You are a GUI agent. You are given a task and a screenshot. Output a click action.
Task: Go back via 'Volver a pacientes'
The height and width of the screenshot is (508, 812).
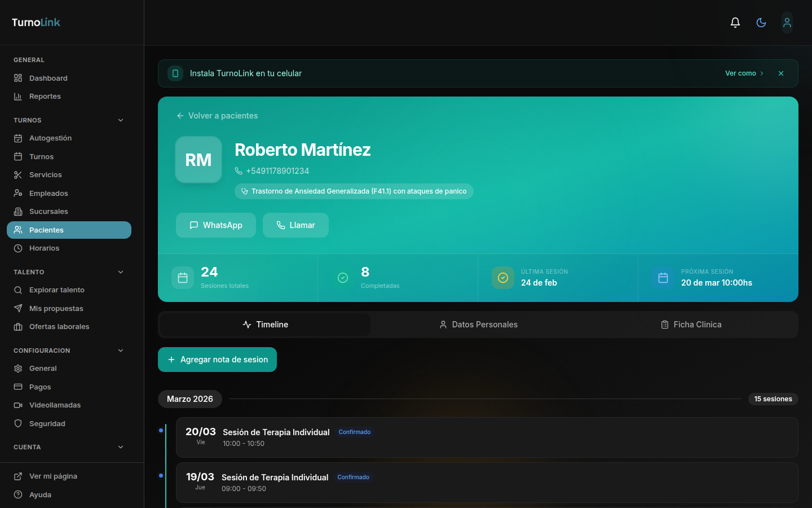click(x=217, y=116)
